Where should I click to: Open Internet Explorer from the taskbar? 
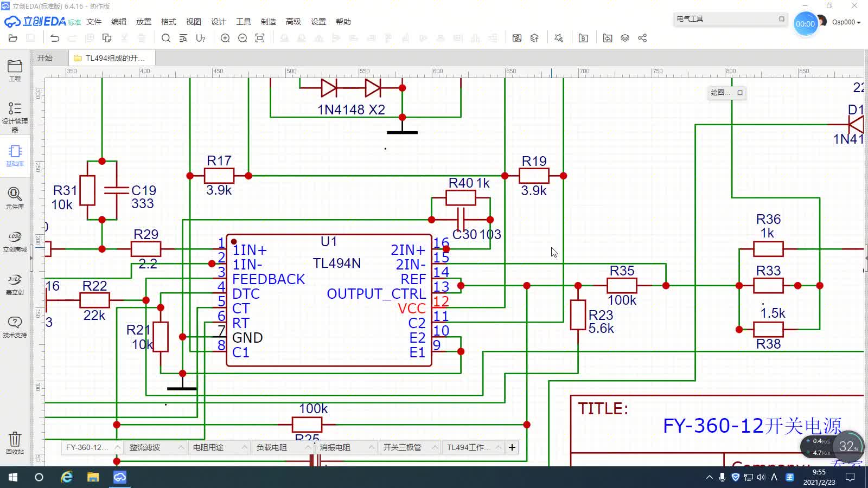[x=66, y=477]
